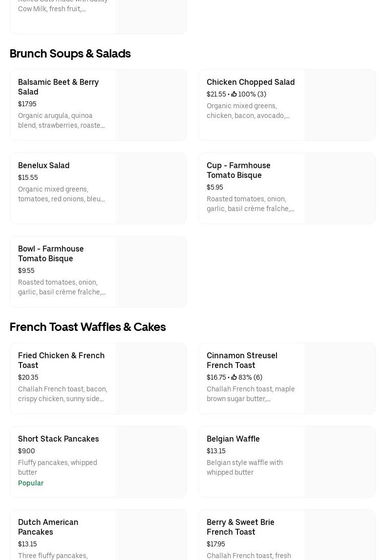Click the Popular label under Short Stack Pancakes
The height and width of the screenshot is (560, 392).
point(31,483)
